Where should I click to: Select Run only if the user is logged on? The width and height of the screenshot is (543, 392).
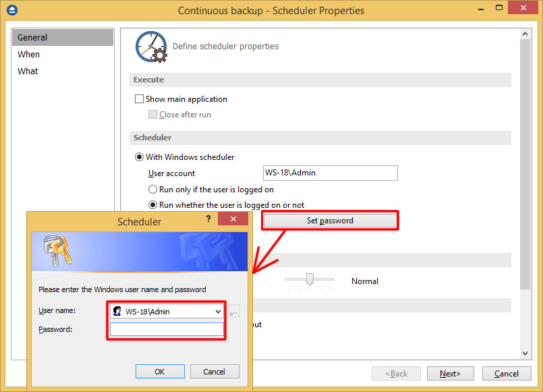(152, 190)
